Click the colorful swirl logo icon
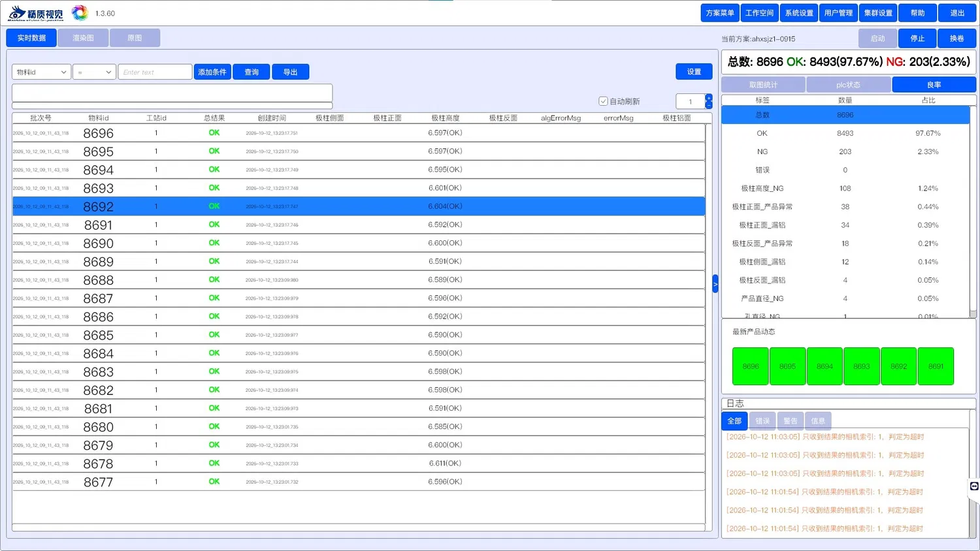Viewport: 980px width, 551px height. [80, 13]
